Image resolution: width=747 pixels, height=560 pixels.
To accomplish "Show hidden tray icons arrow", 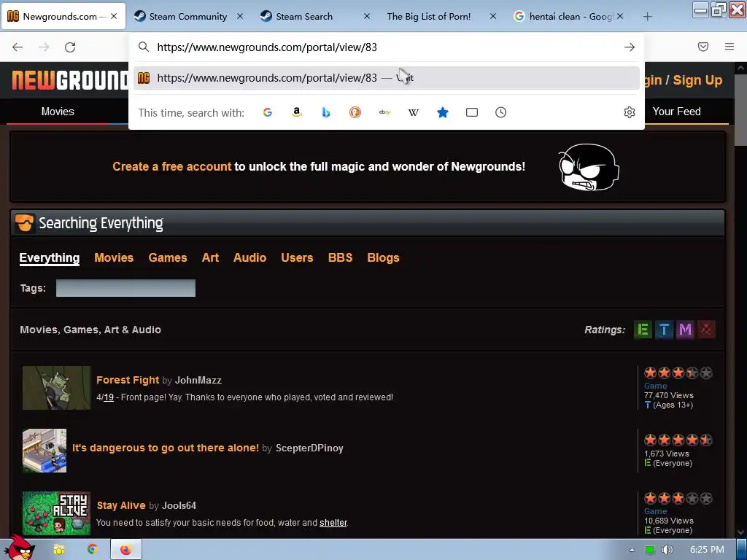I will tap(632, 550).
